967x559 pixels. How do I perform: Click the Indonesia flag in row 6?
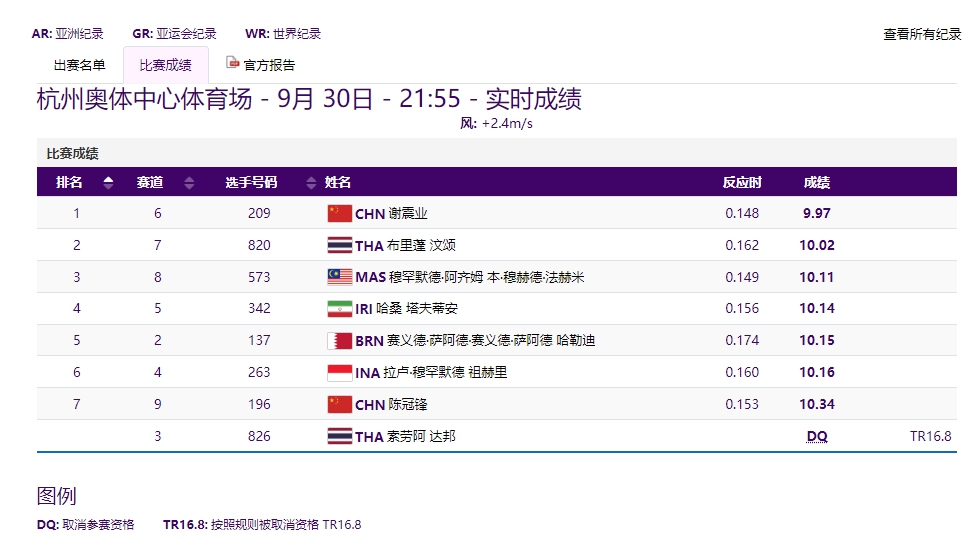coord(340,373)
